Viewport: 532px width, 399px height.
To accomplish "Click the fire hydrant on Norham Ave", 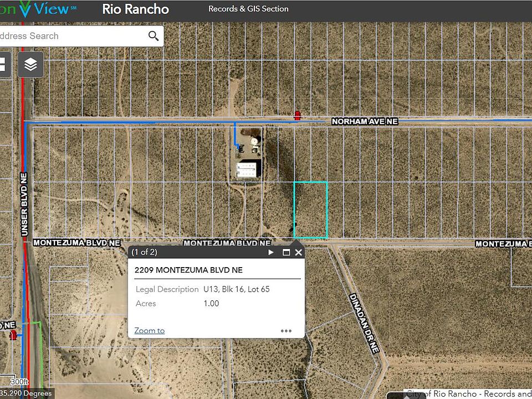I will pos(298,115).
